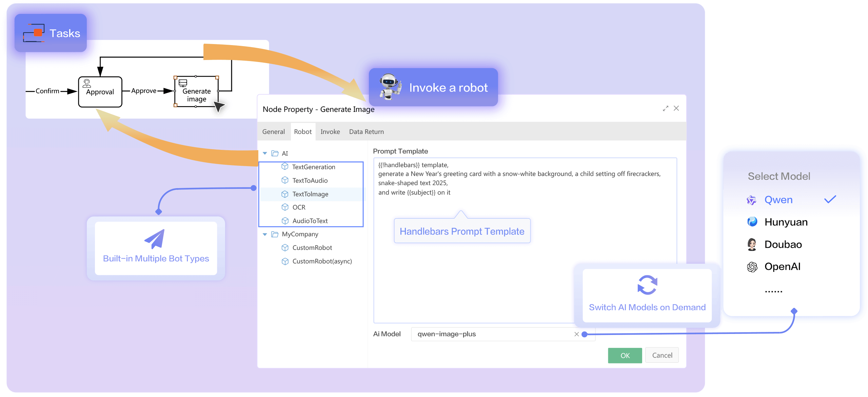Screen dimensions: 868x397
Task: Click the Doubao avatar icon
Action: pos(752,244)
